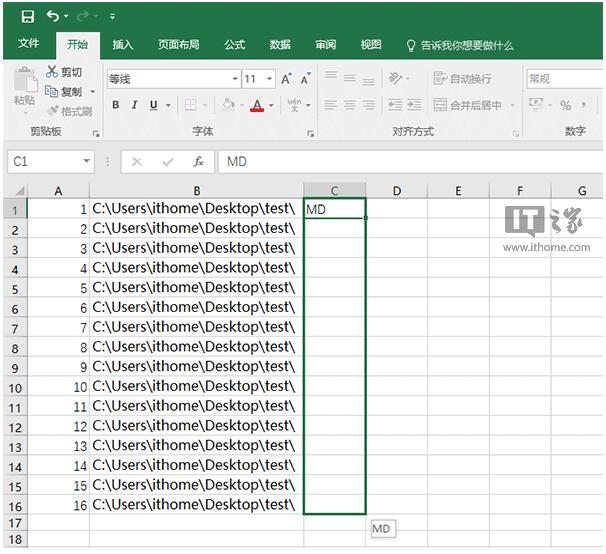Image resolution: width=606 pixels, height=554 pixels.
Task: Click the Insert Function fx icon
Action: (199, 161)
